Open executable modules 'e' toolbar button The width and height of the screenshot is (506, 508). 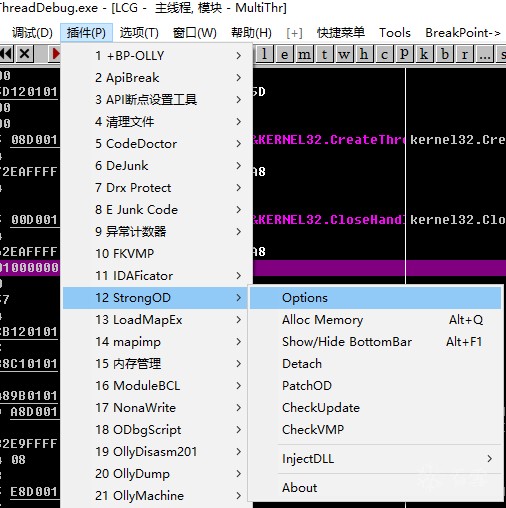tap(284, 54)
